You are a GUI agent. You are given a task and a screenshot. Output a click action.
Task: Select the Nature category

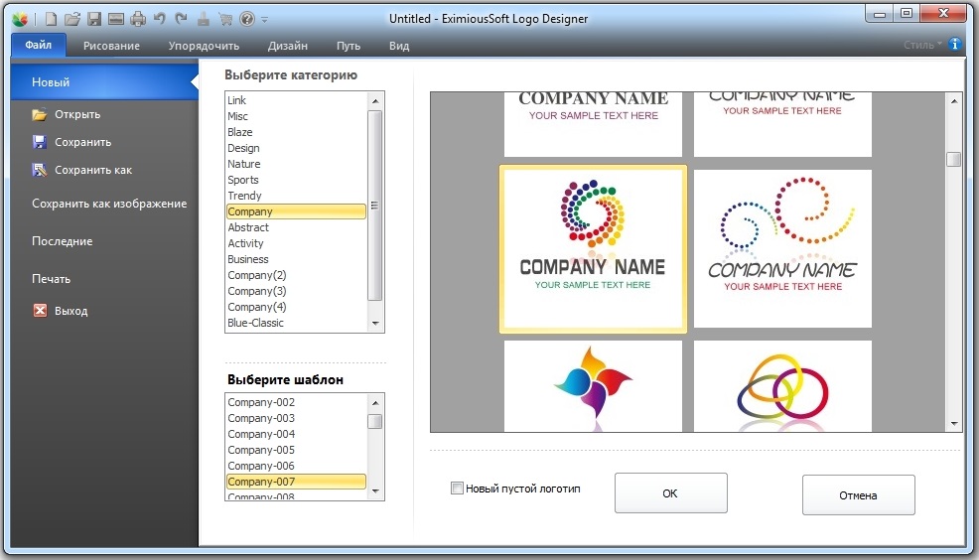click(296, 164)
